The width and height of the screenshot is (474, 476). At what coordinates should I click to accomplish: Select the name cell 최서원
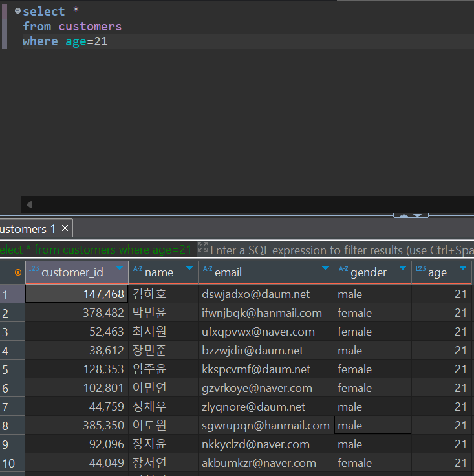tap(163, 332)
